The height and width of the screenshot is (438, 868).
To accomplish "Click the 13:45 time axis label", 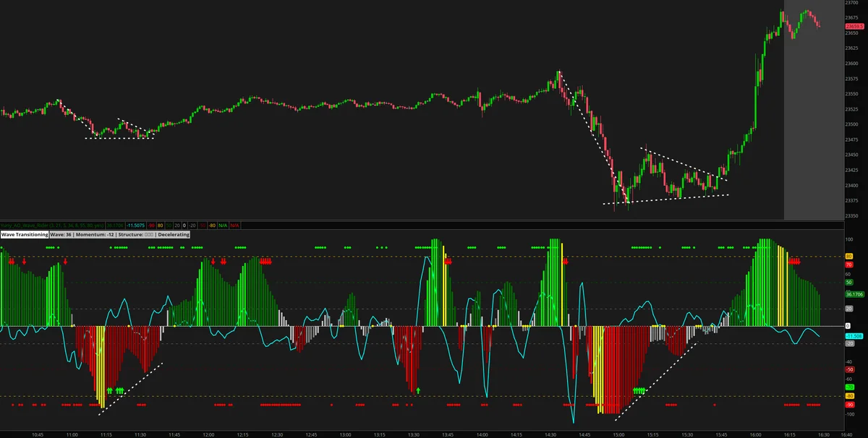I will [x=448, y=434].
